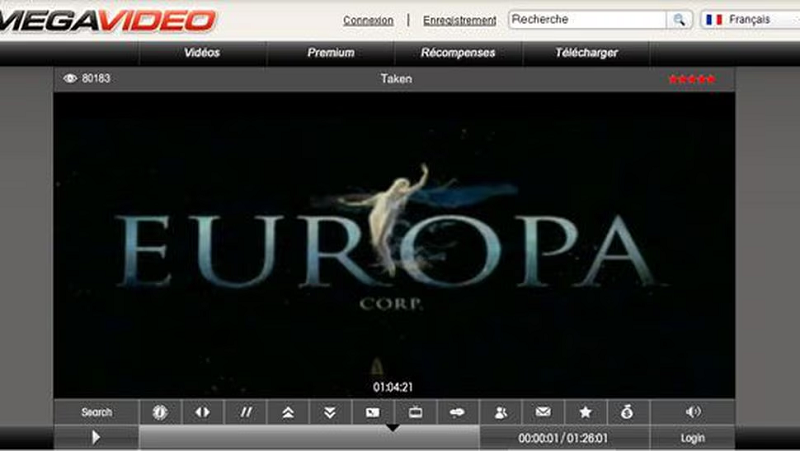This screenshot has height=451, width=800.
Task: Click the double down chevrons icon
Action: (x=330, y=412)
